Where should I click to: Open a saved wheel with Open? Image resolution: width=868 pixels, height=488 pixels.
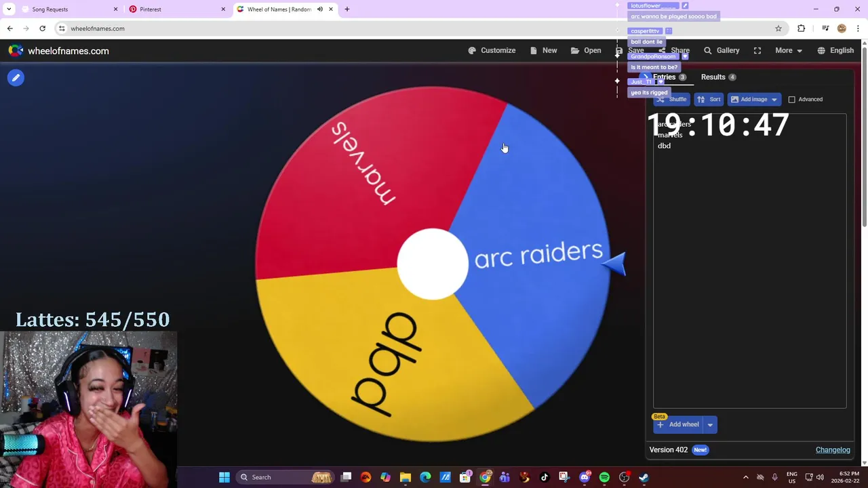(x=586, y=51)
